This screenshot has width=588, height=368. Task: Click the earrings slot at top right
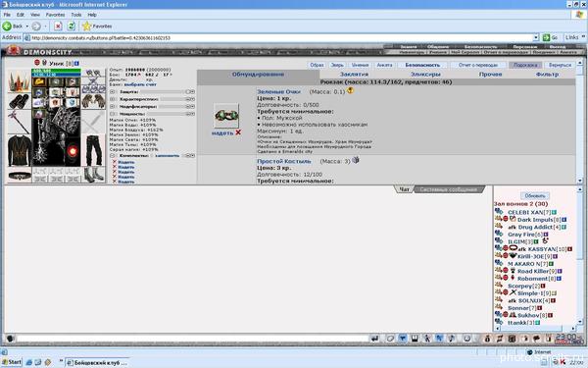point(94,74)
